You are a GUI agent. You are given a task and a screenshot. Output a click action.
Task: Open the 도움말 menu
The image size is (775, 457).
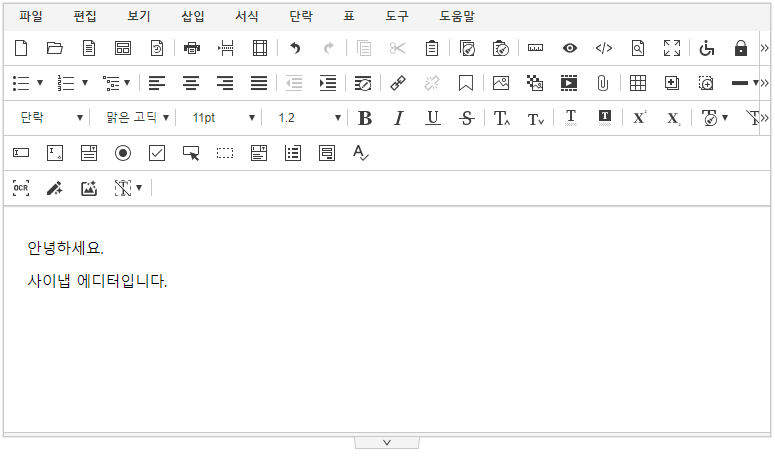pos(457,16)
